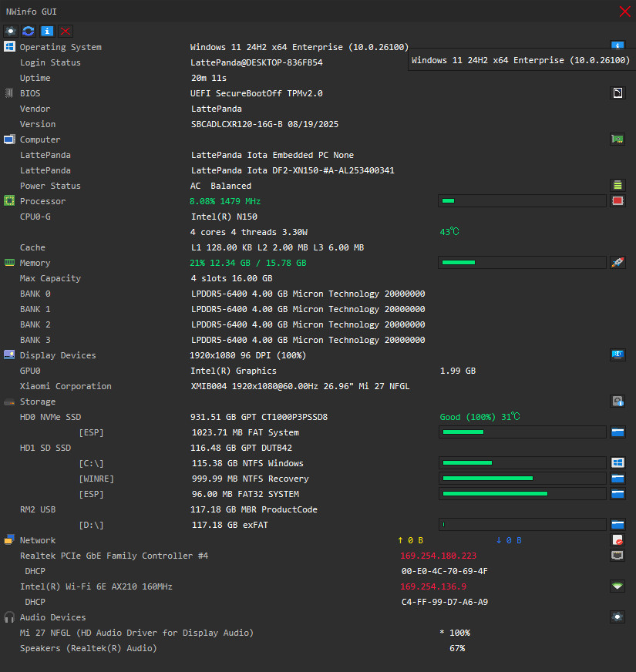Open the Audio Devices gear icon button
The width and height of the screenshot is (636, 672).
617,617
